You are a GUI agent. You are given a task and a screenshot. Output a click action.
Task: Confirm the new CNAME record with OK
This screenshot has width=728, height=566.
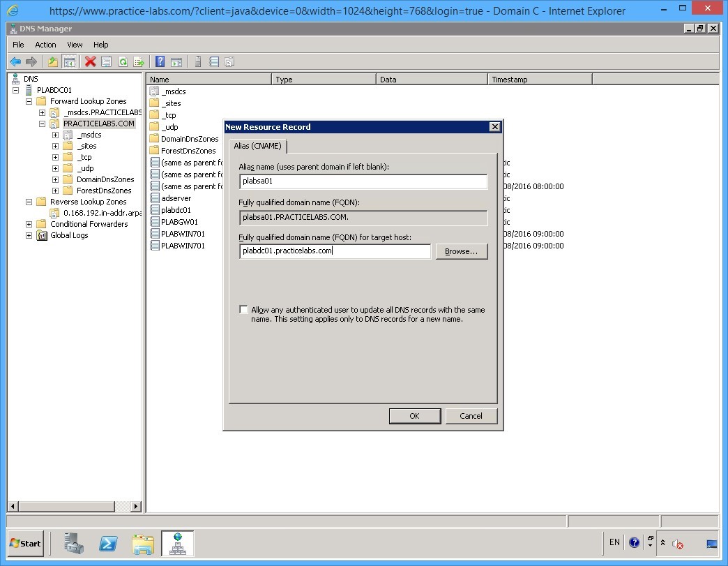click(414, 415)
